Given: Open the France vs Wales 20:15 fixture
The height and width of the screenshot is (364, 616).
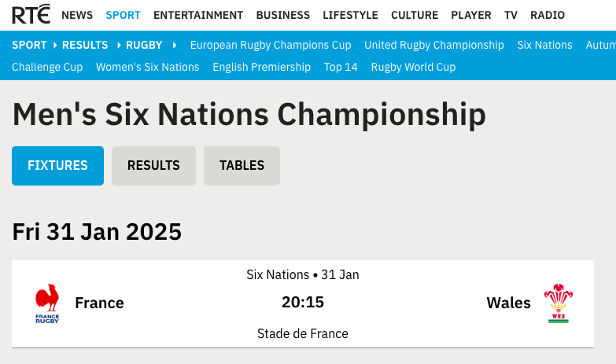Looking at the screenshot, I should click(303, 303).
